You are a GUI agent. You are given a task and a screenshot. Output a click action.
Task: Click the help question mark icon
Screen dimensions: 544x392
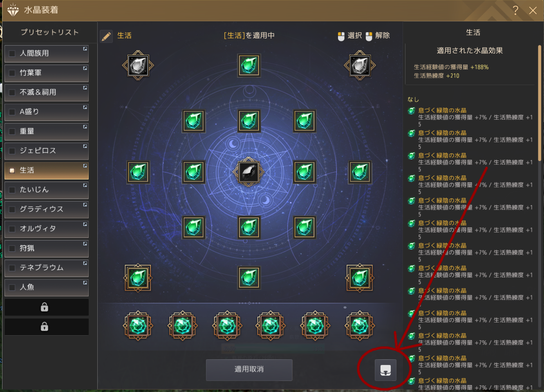tap(515, 11)
